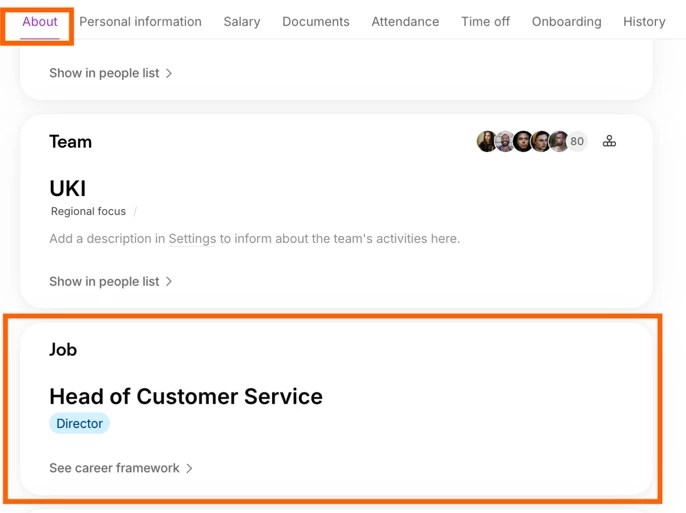The image size is (686, 513).
Task: Follow the Settings link in team description
Action: 192,239
